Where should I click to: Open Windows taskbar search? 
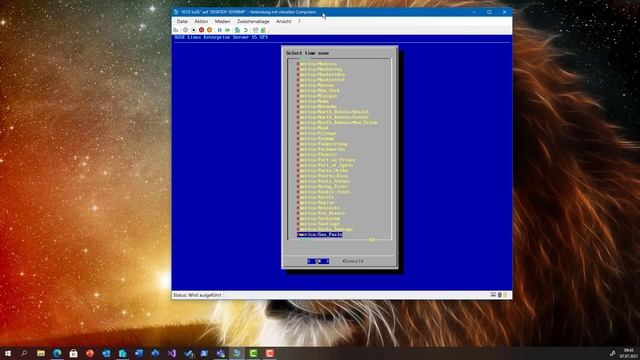(24, 353)
